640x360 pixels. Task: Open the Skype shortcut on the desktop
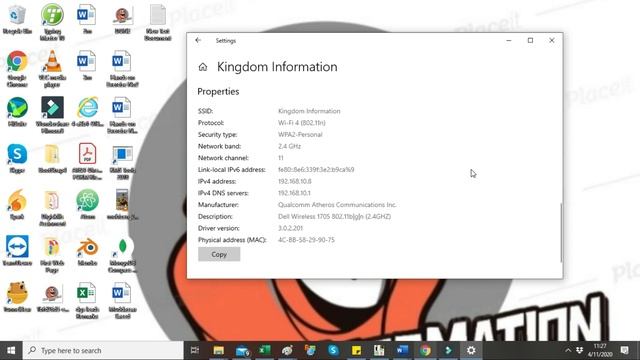tap(17, 158)
